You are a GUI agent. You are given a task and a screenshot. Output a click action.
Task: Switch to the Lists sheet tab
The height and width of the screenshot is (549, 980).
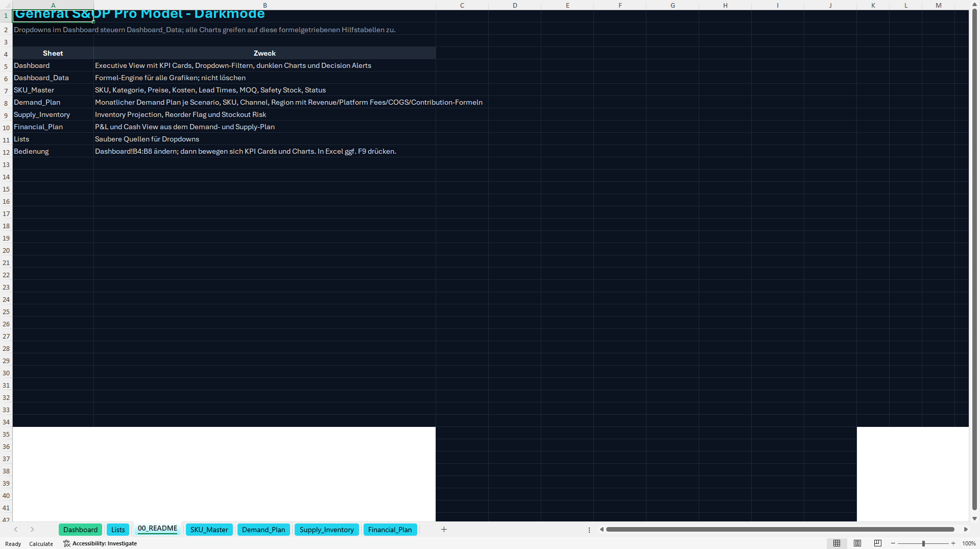point(118,530)
